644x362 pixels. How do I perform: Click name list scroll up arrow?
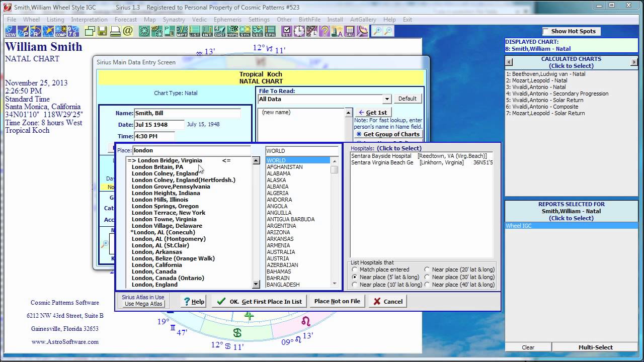[348, 113]
